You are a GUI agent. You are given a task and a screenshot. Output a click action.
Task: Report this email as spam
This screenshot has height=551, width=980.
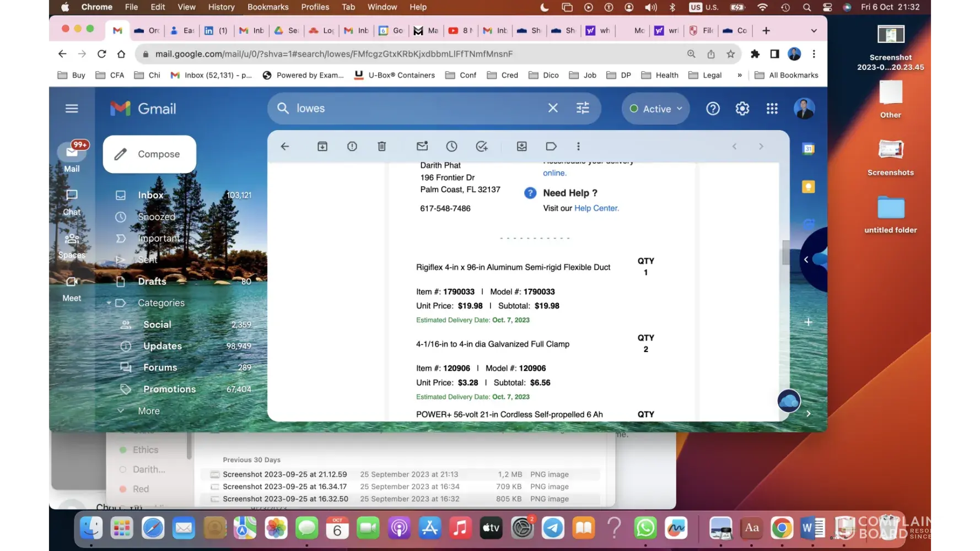(x=352, y=147)
